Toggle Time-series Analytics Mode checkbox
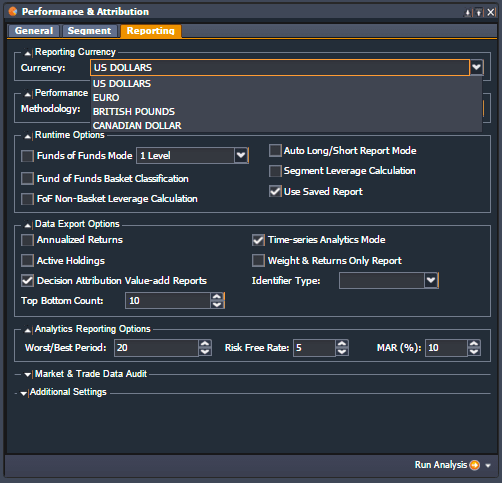 tap(258, 240)
